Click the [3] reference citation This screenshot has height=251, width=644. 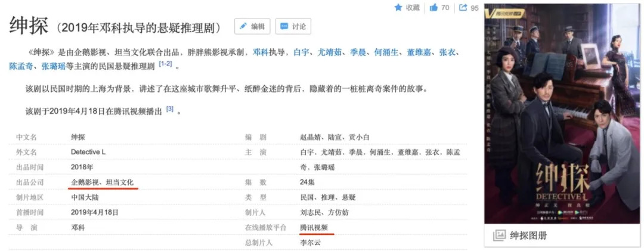[x=170, y=109]
